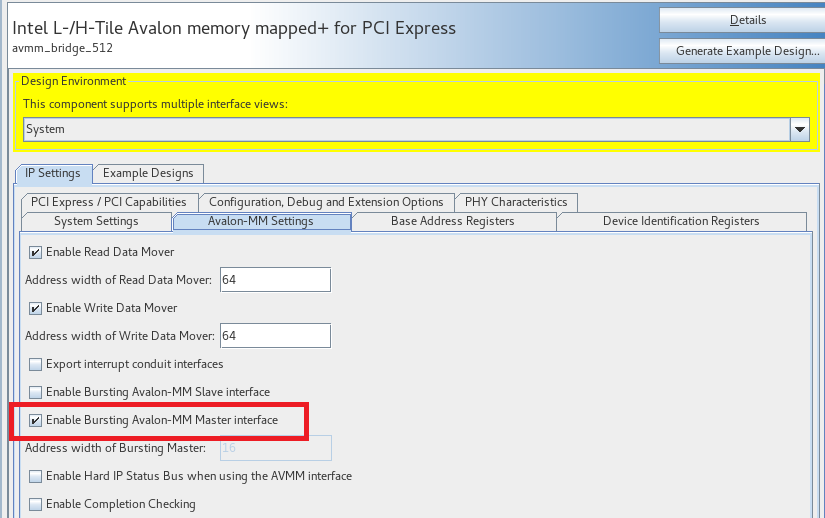Click Generate Example Design button
Viewport: 825px width, 518px height.
tap(742, 51)
